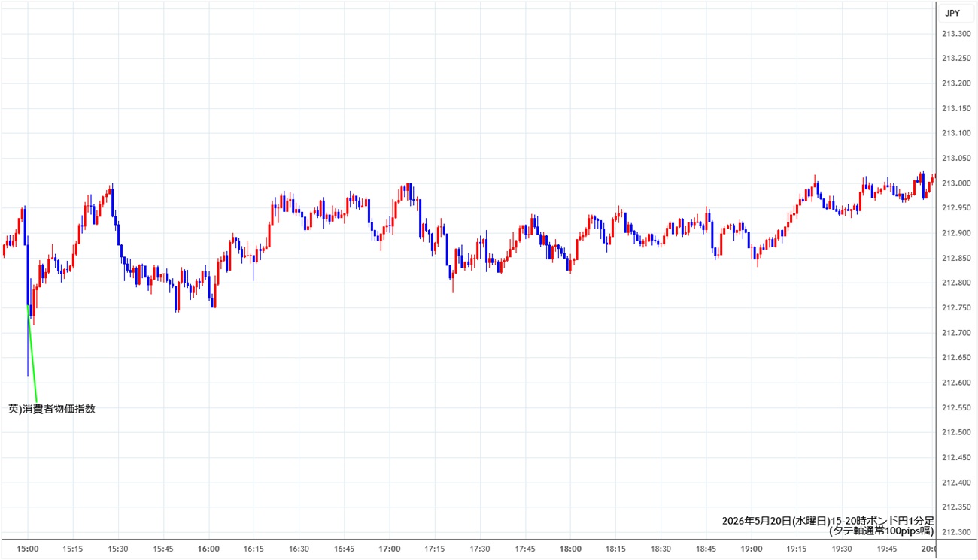Click the 16:15 time axis label
The width and height of the screenshot is (978, 560).
coord(254,549)
